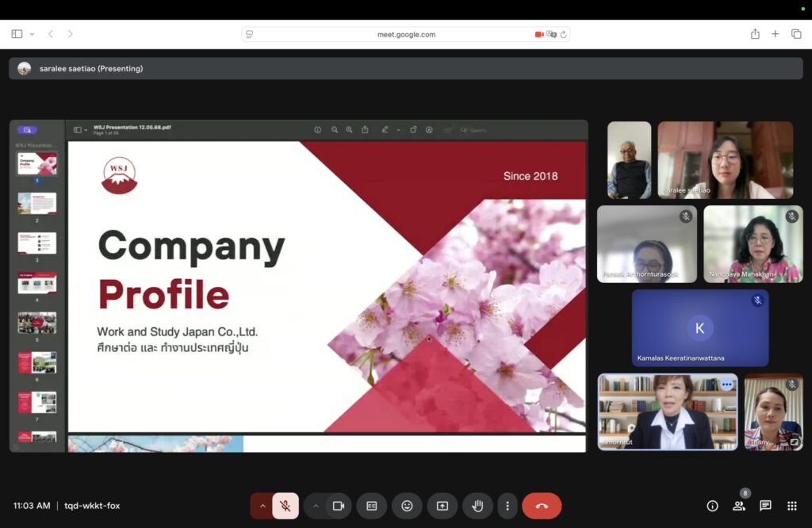Click Since 2018 text on slide

click(530, 176)
